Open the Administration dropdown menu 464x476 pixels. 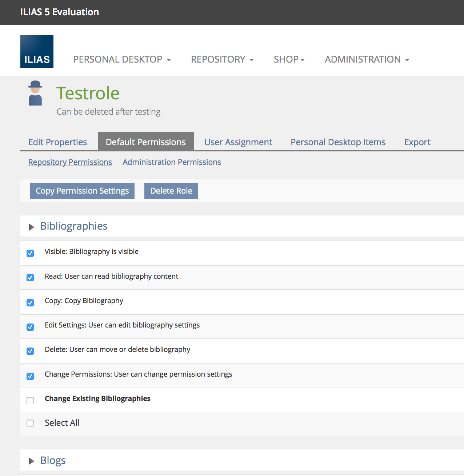click(x=367, y=59)
